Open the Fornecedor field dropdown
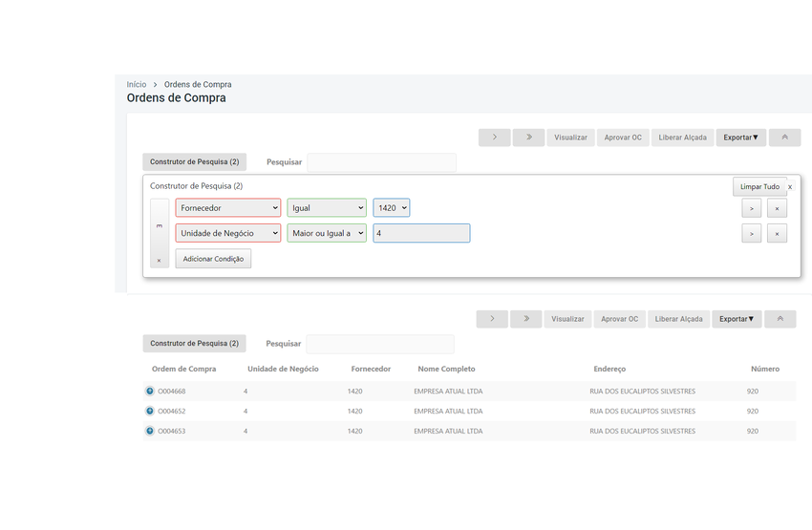This screenshot has height=530, width=812. [x=228, y=208]
